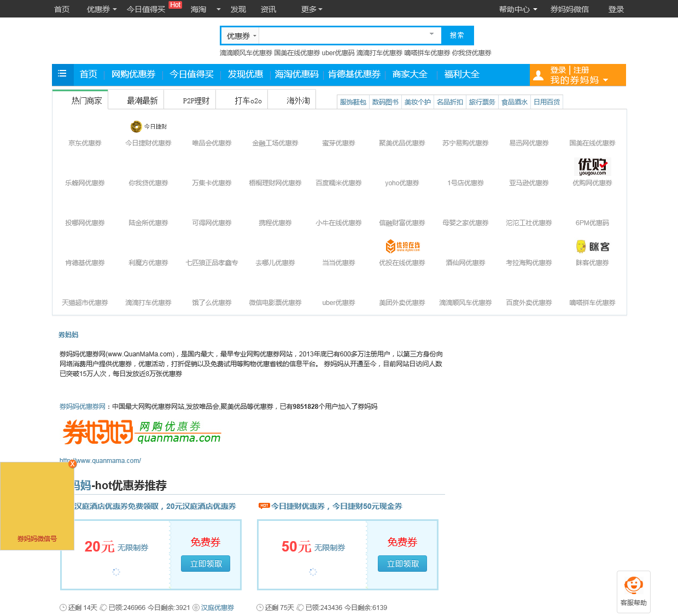This screenshot has width=678, height=616.
Task: Click the 优投在线 orange logo
Action: (403, 247)
